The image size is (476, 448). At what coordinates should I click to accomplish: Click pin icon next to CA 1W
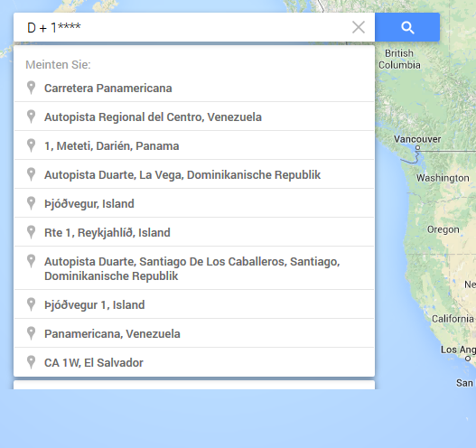31,362
